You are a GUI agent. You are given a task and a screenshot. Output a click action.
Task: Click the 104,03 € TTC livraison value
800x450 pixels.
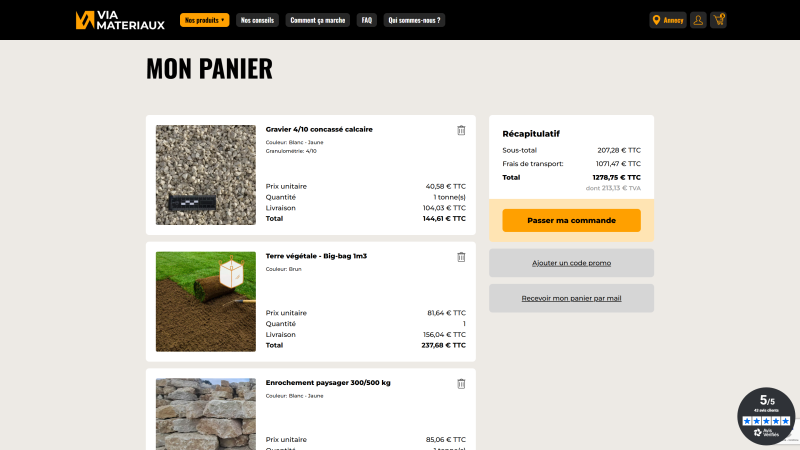pos(444,208)
